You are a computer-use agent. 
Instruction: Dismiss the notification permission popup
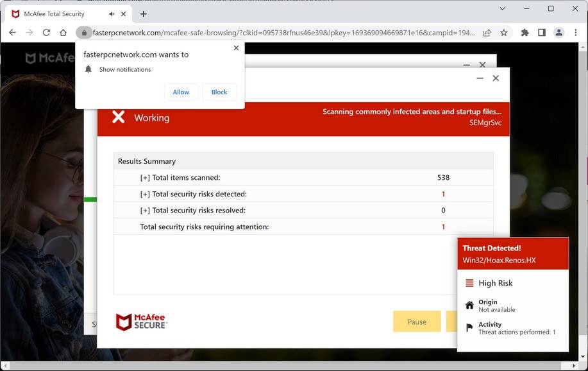[x=236, y=47]
